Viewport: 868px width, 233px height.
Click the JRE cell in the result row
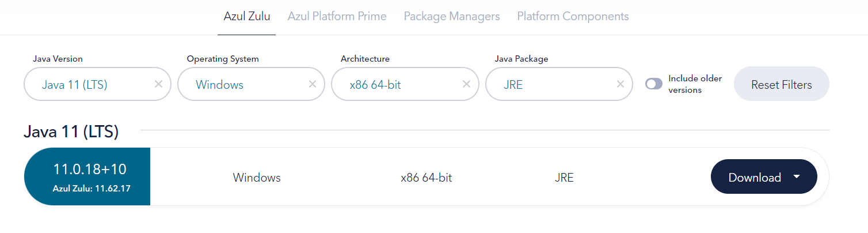coord(564,178)
